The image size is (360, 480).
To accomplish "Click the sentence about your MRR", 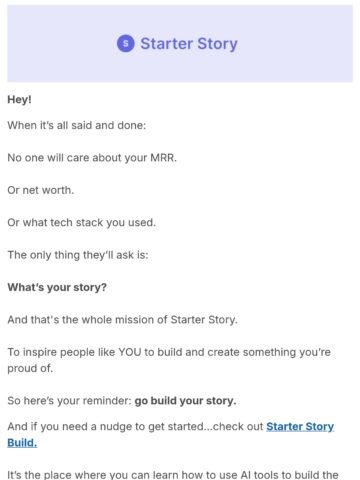I will pos(92,158).
